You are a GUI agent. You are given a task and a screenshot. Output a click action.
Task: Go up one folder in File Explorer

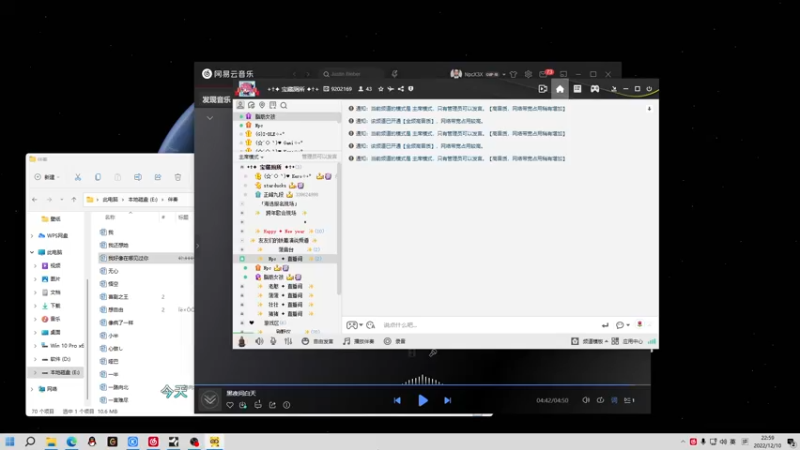tap(74, 199)
